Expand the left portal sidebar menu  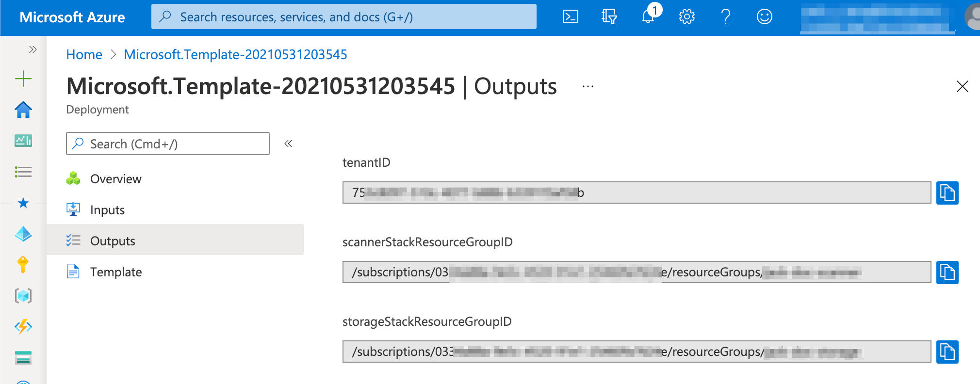(33, 49)
